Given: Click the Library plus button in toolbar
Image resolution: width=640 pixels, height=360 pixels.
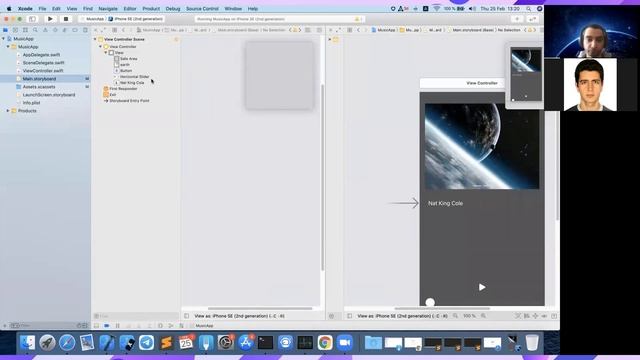Looking at the screenshot, I should [x=517, y=19].
